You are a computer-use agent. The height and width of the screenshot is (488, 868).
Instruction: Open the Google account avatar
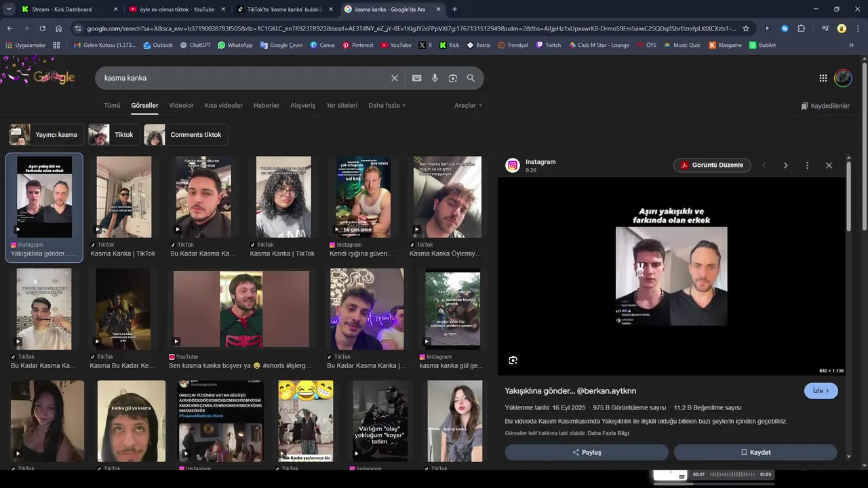[x=843, y=78]
